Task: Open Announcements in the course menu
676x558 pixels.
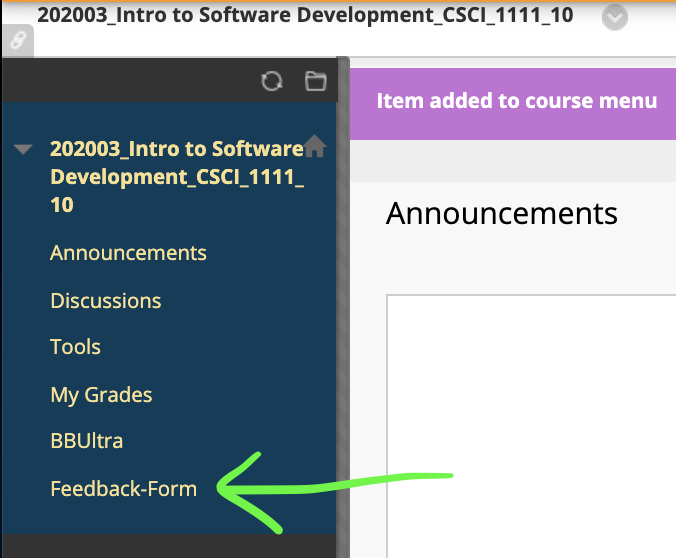Action: tap(128, 253)
